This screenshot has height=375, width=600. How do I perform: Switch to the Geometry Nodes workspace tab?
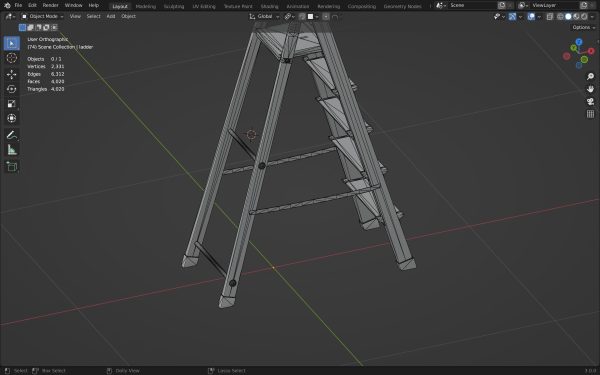coord(402,6)
